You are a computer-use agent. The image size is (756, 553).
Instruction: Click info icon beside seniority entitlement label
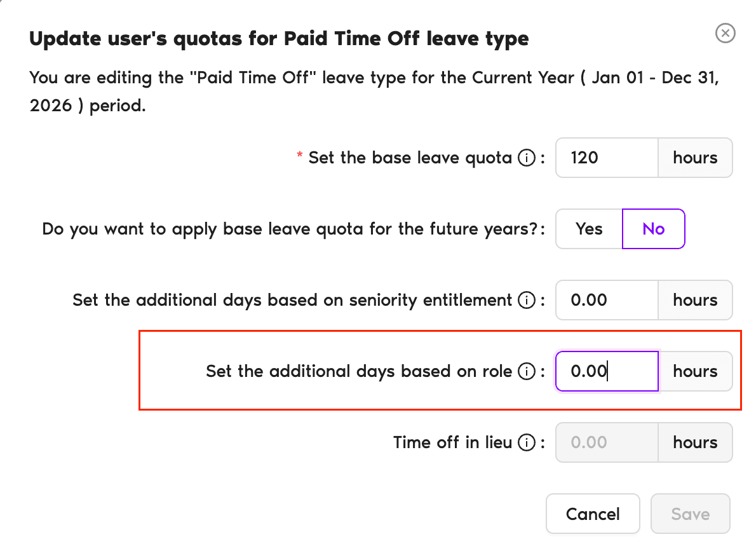[x=526, y=300]
